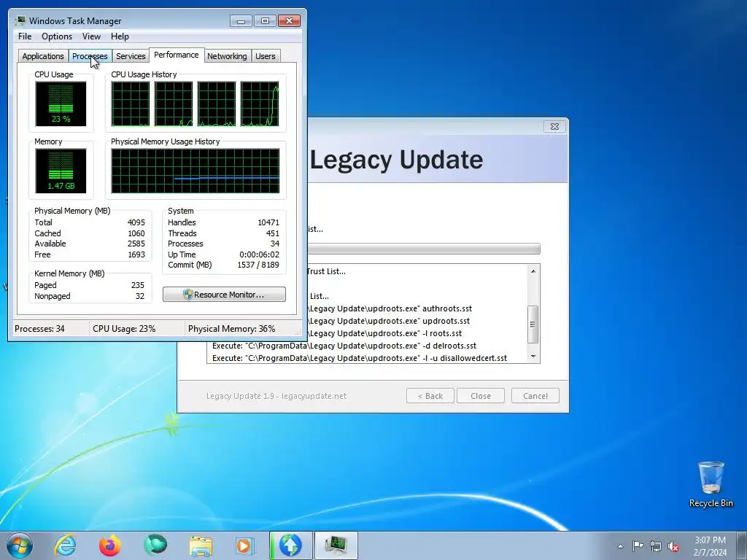This screenshot has width=747, height=560.
Task: Click scroll down arrow in Legacy Update log
Action: (533, 356)
